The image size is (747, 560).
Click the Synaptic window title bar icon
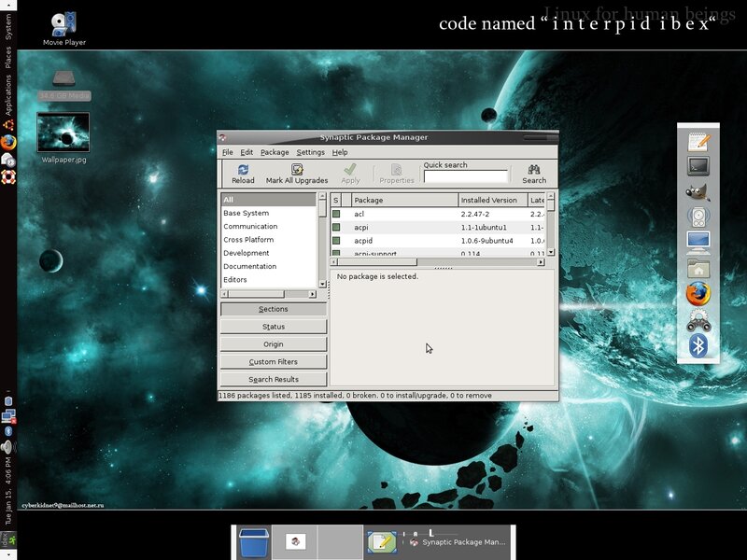click(x=222, y=137)
